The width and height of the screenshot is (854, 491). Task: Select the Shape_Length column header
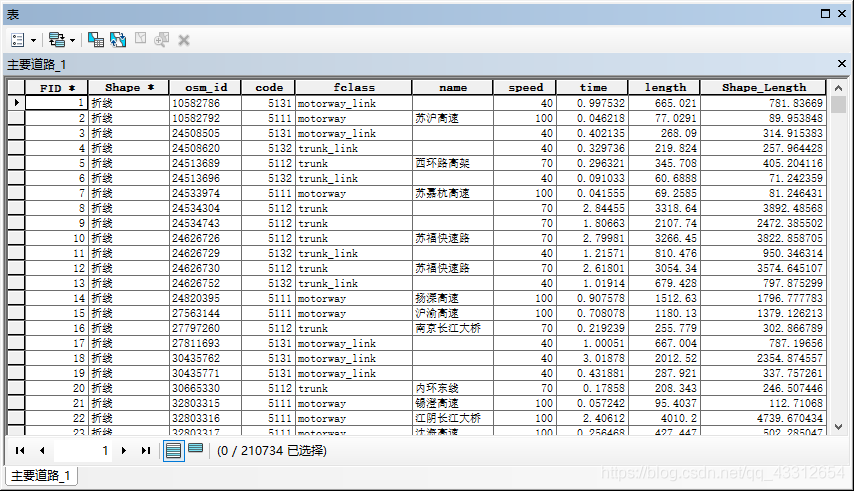coord(763,88)
